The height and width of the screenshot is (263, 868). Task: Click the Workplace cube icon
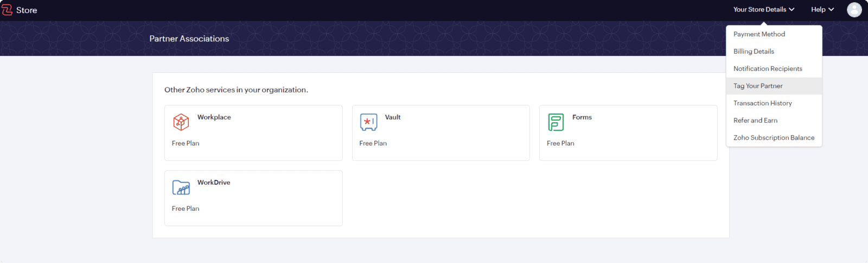pos(181,122)
